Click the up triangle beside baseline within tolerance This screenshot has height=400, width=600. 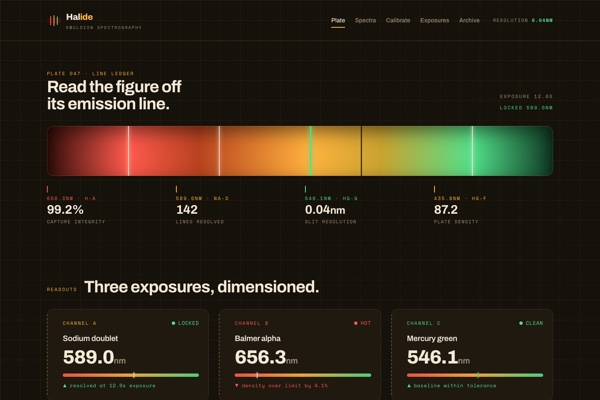pos(409,385)
